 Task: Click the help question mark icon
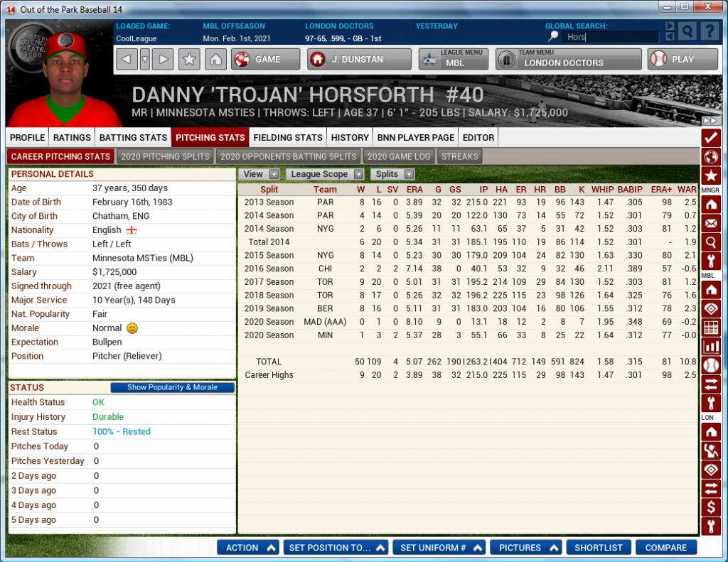coord(709,31)
